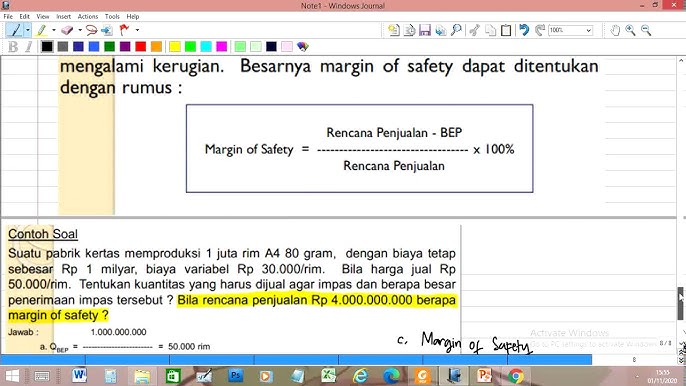Image resolution: width=686 pixels, height=386 pixels.
Task: Click the Paste clipboard icon
Action: [506, 30]
